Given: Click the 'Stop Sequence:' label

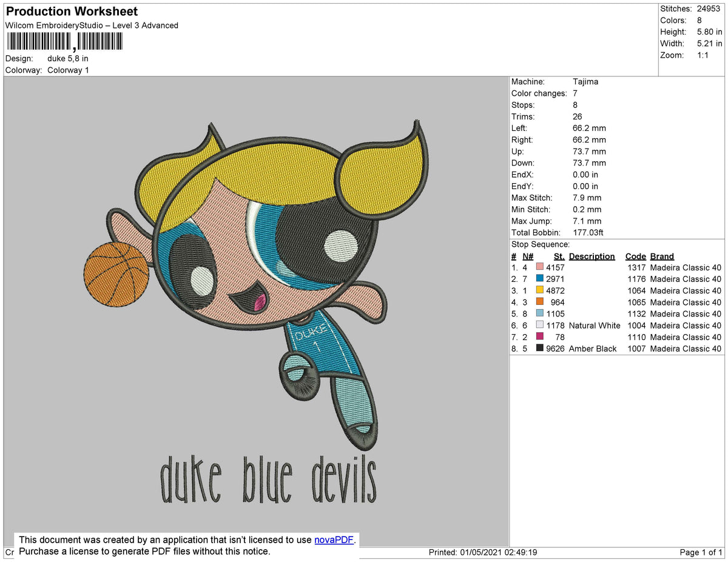Looking at the screenshot, I should click(541, 244).
